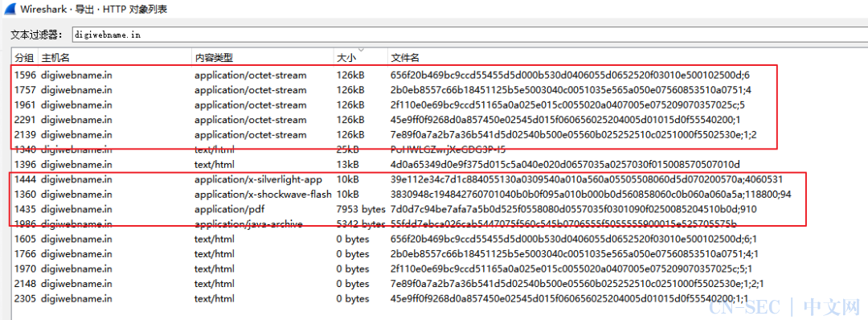Select packet 1605 in the object list
868x320 pixels.
tap(24, 239)
